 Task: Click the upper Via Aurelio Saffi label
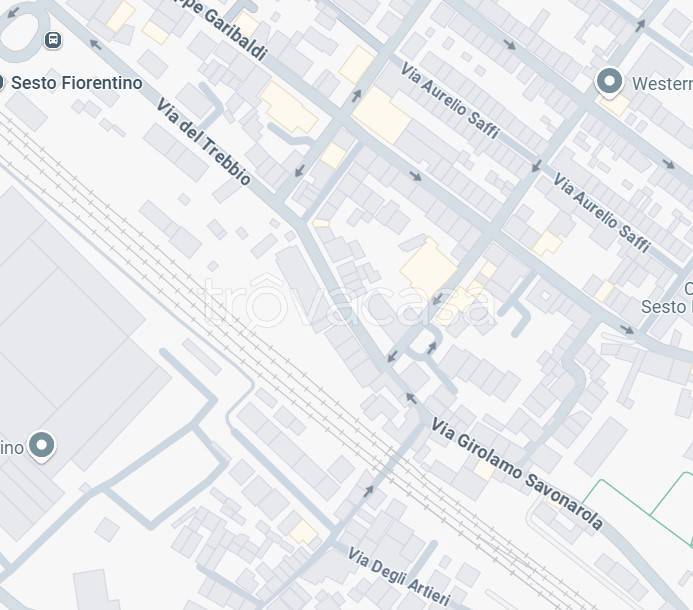click(x=450, y=100)
